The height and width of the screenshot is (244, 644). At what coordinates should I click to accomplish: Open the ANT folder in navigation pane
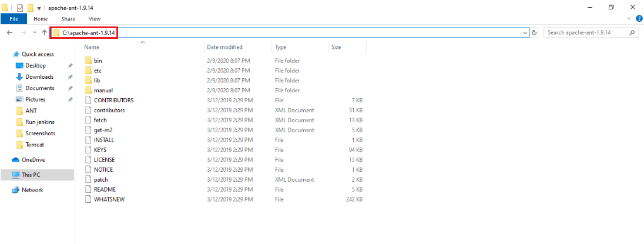pyautogui.click(x=32, y=111)
